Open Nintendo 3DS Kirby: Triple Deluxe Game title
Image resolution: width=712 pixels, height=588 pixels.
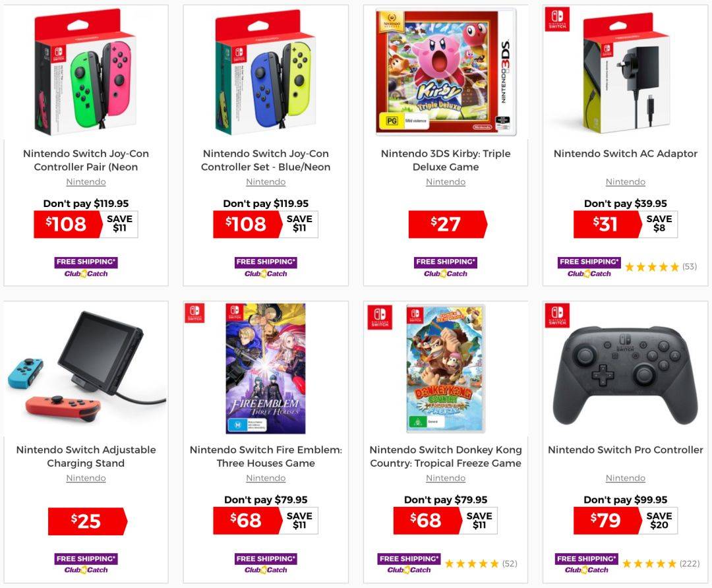(x=446, y=160)
